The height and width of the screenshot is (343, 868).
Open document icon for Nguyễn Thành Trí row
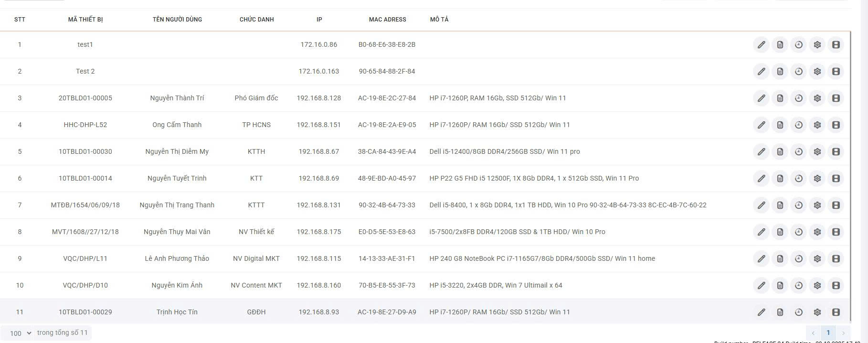pos(780,98)
